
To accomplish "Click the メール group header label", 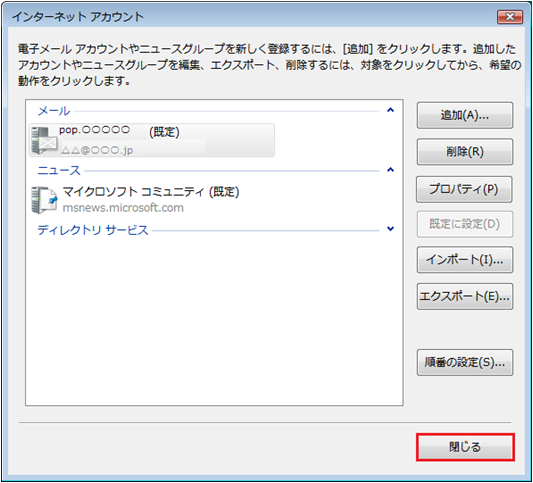I will [54, 110].
